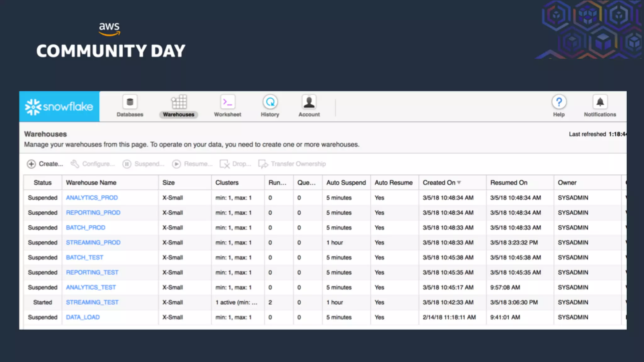Open the ANALYTICS_PROD warehouse link

point(92,198)
